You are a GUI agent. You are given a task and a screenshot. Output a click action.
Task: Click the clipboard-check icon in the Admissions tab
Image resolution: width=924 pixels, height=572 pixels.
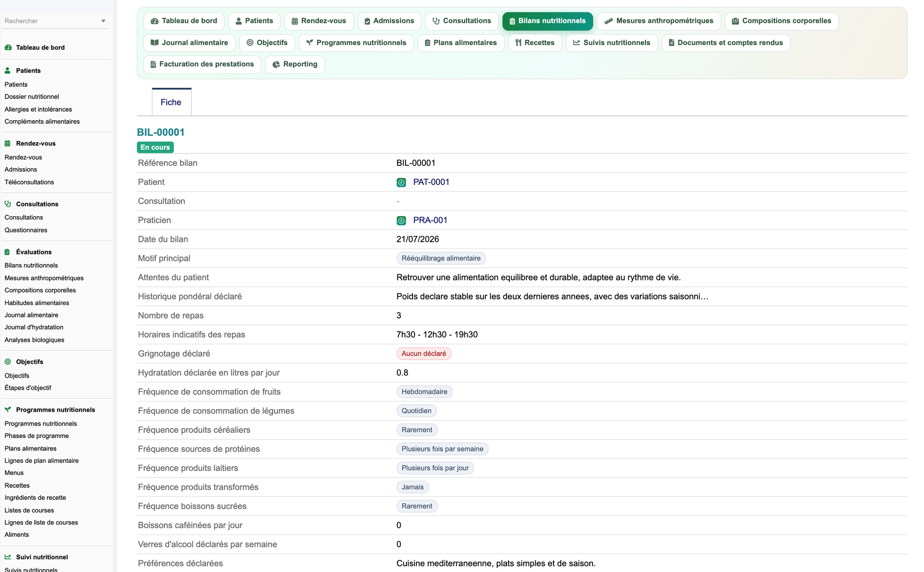tap(367, 21)
